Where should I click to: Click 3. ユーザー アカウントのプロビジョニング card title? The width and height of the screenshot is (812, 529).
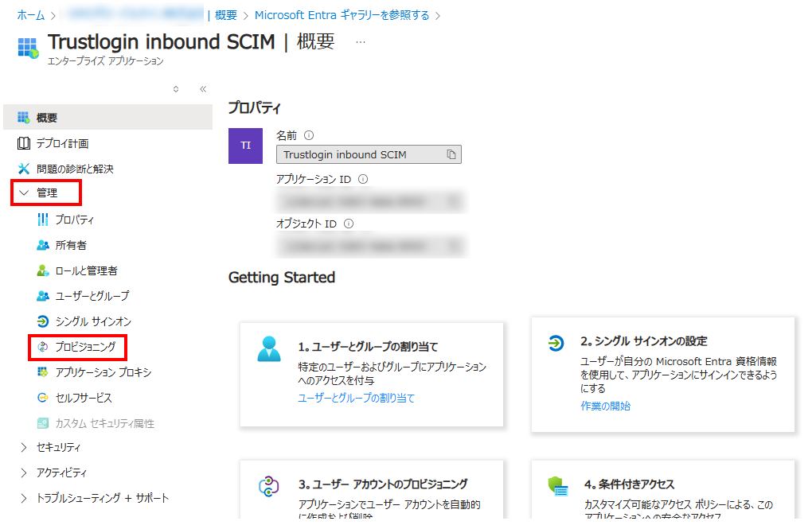383,484
